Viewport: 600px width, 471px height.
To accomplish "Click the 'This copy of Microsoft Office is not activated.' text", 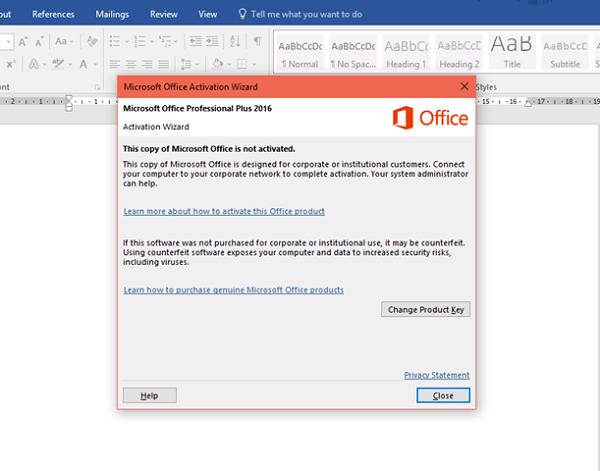I will tap(209, 148).
